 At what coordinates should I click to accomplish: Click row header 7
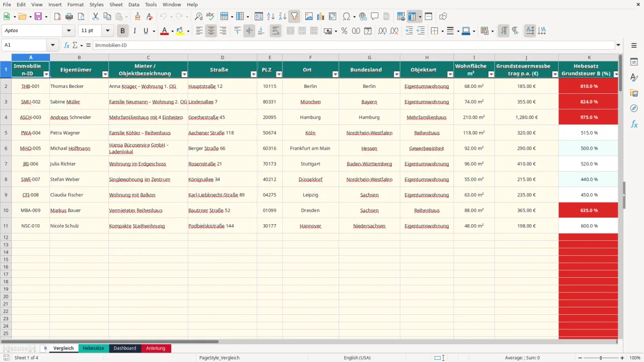6,164
